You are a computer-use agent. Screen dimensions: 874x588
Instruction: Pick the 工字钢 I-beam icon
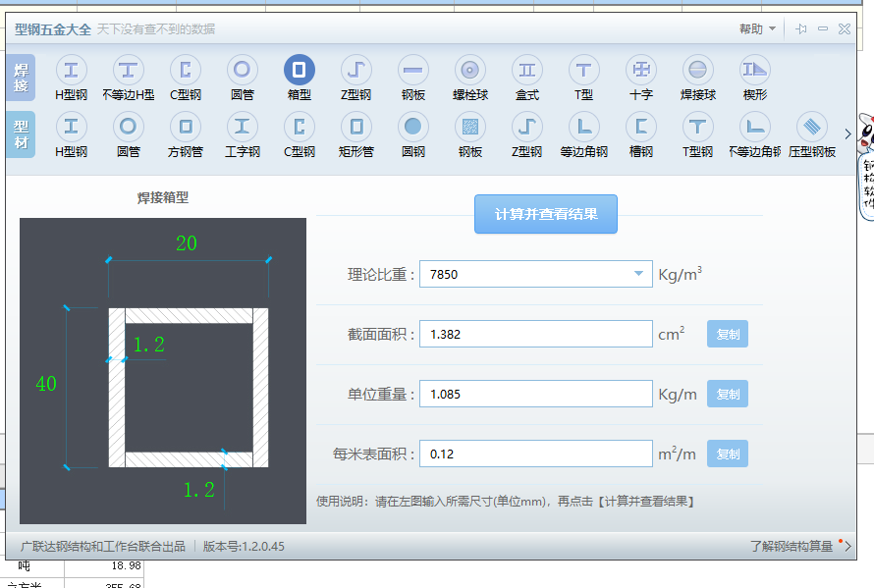243,127
